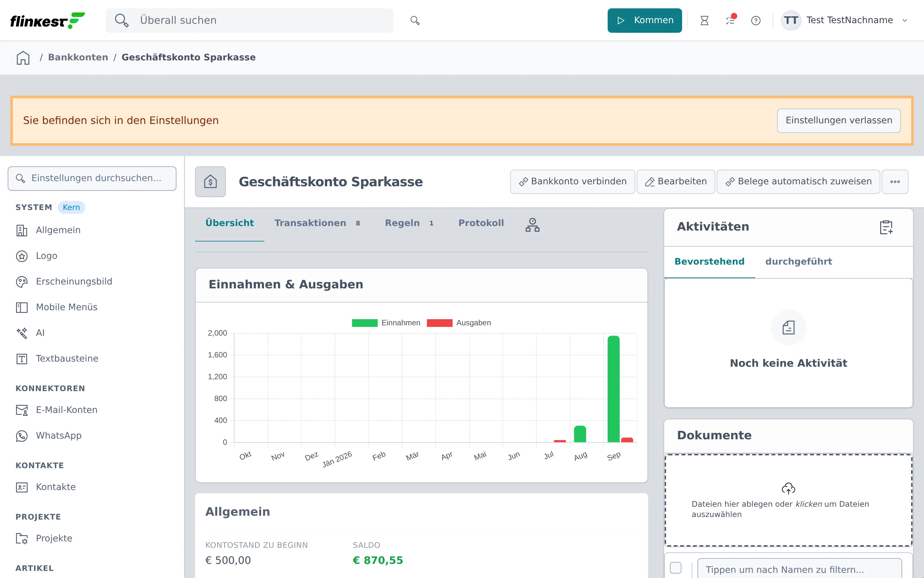Focus the Einstellungen durchsuchen field
Image resolution: width=924 pixels, height=578 pixels.
click(92, 179)
